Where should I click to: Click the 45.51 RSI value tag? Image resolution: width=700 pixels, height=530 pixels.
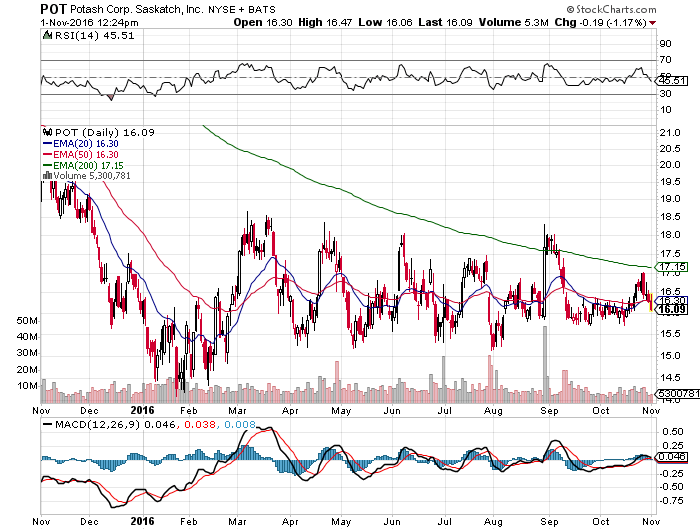coord(671,81)
